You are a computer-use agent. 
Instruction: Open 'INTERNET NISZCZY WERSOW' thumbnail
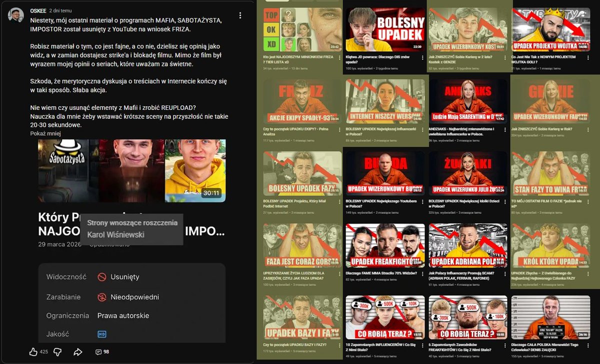point(385,101)
